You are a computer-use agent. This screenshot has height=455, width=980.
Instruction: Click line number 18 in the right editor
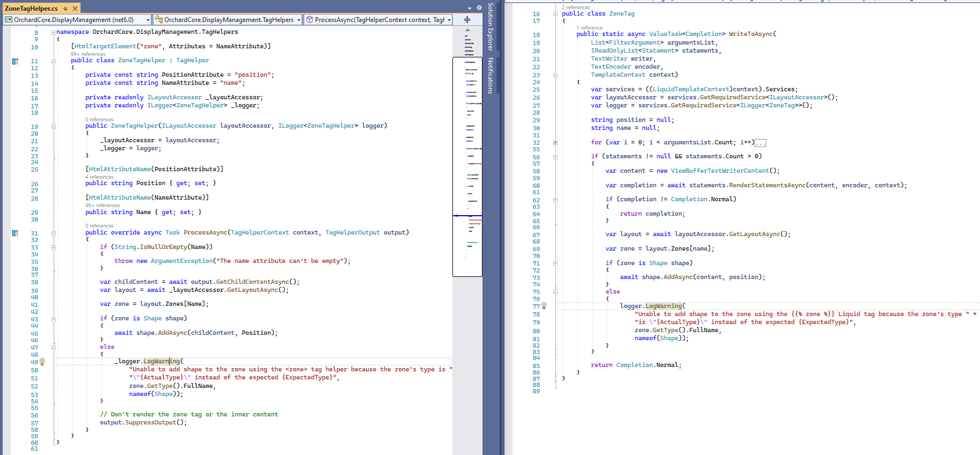(x=536, y=35)
